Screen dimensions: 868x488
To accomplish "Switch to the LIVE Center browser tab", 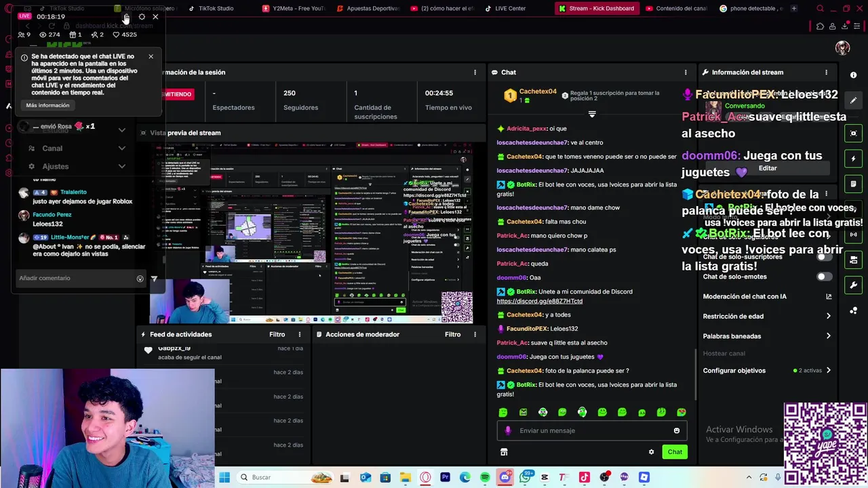I will [x=515, y=9].
